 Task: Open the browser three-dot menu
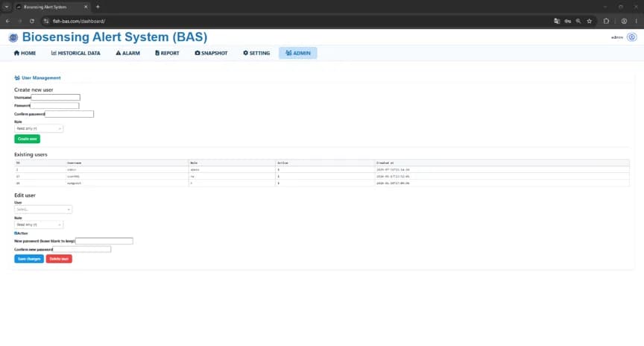pos(637,21)
